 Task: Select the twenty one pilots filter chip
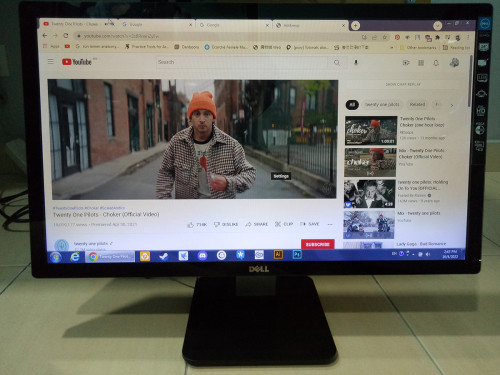tap(382, 105)
